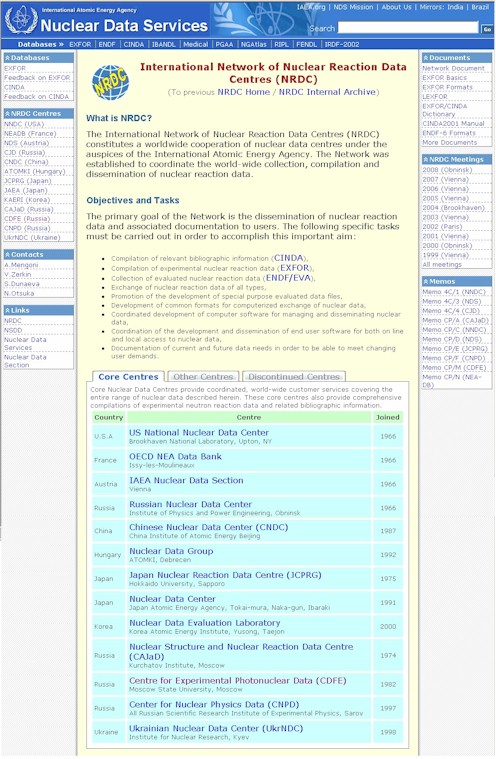
Task: Open About Us header link
Action: [396, 7]
